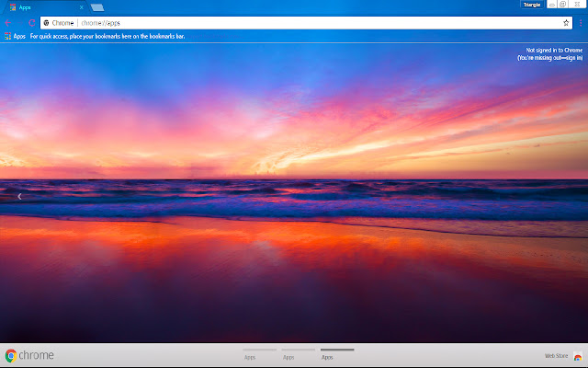This screenshot has width=588, height=368.
Task: Click the reload page icon
Action: (x=31, y=22)
